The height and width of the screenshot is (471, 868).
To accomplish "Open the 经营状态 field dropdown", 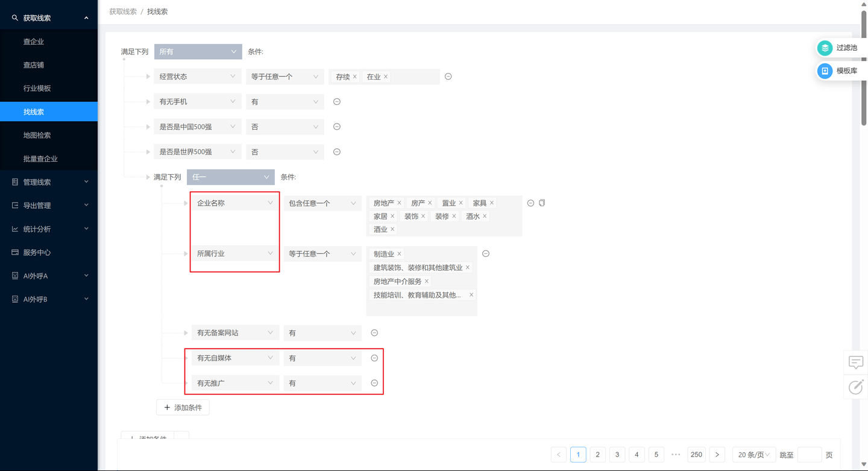I will [x=197, y=77].
